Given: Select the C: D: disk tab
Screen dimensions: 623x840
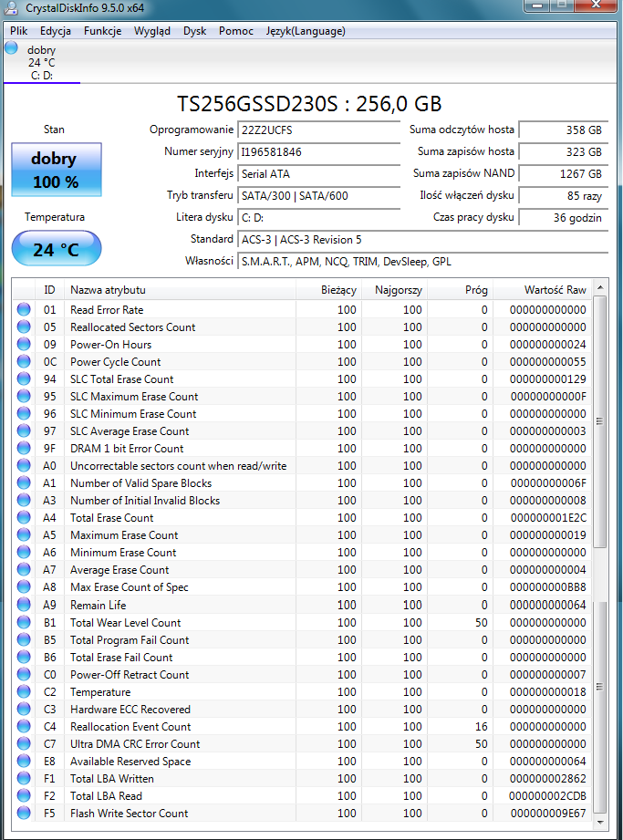Looking at the screenshot, I should tap(42, 62).
